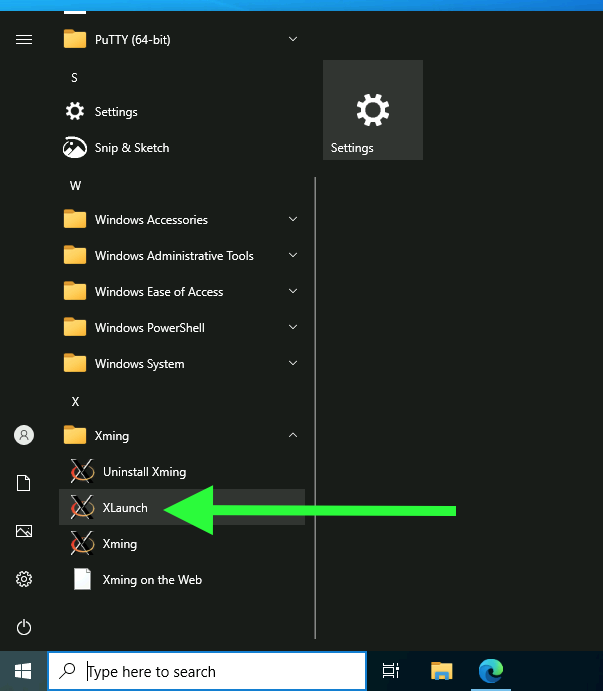
Task: Click the app list vertical scrollbar
Action: point(315,408)
